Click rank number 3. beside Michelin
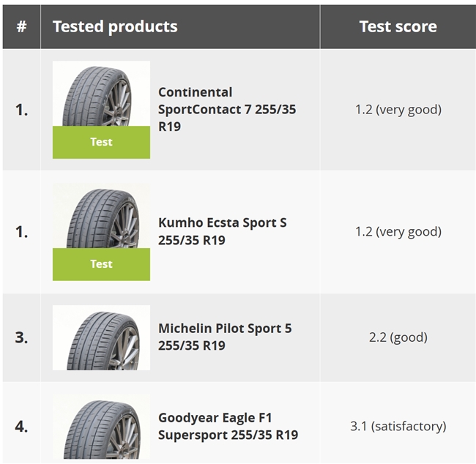 coord(22,337)
